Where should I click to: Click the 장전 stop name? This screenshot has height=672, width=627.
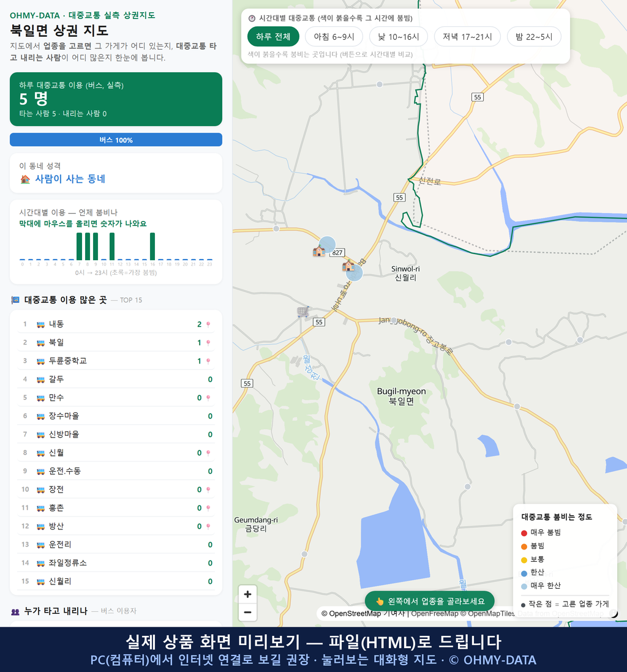click(x=56, y=490)
